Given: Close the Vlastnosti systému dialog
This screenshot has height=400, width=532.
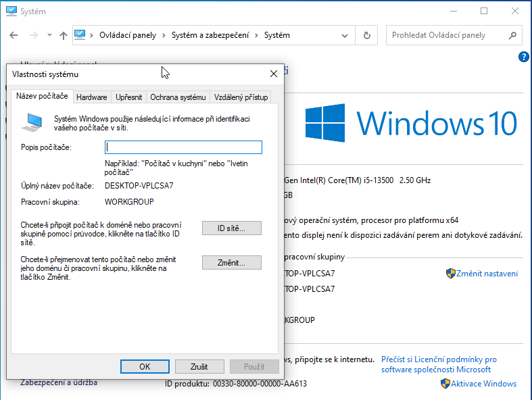Looking at the screenshot, I should [x=274, y=74].
